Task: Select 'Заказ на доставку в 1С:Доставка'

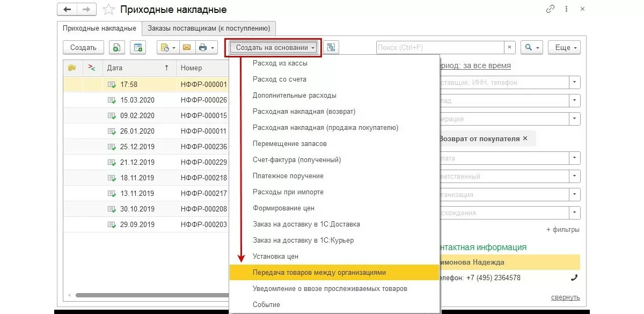Action: [334, 224]
